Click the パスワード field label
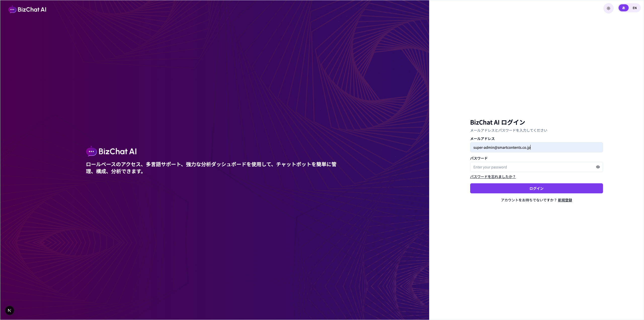This screenshot has height=320, width=644. point(479,158)
